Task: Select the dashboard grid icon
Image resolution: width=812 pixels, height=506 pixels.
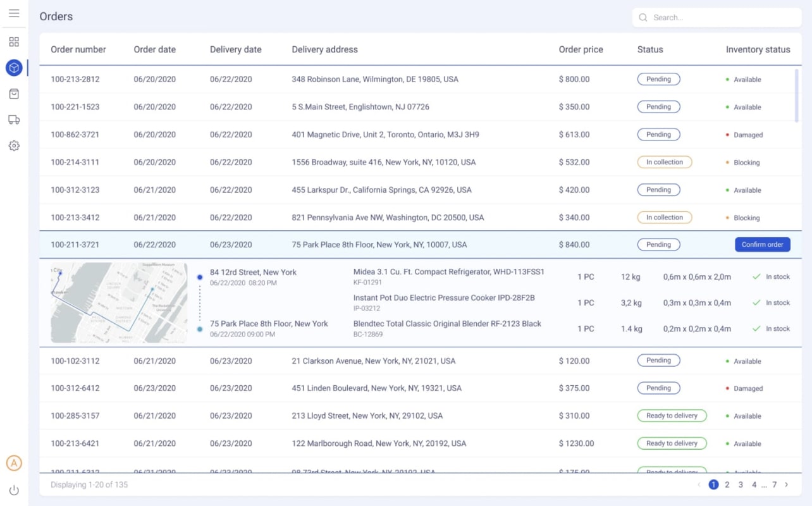Action: pos(14,42)
